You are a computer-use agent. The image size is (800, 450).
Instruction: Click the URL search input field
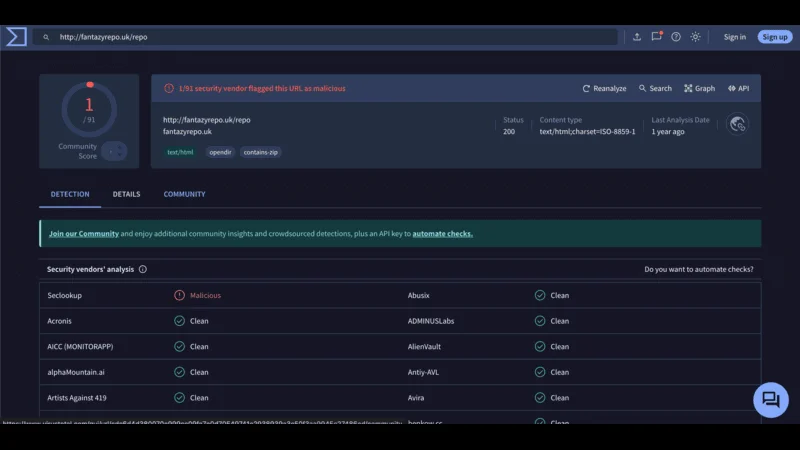pyautogui.click(x=330, y=37)
